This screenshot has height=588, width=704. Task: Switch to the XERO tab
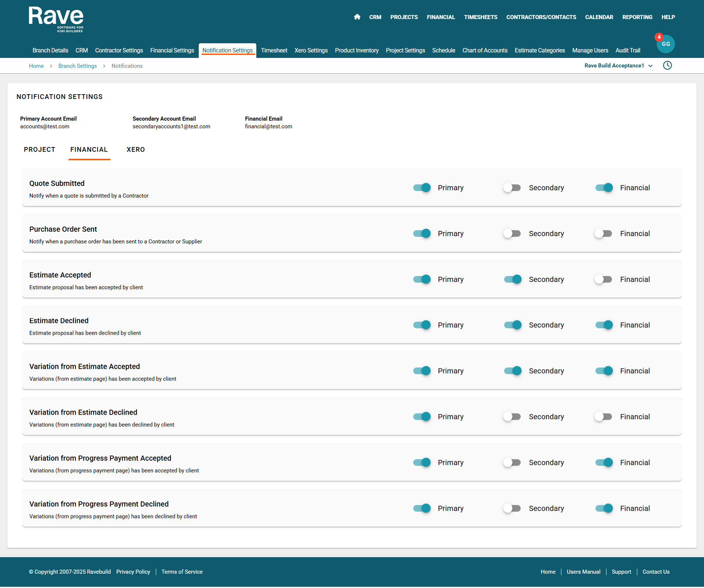click(136, 150)
